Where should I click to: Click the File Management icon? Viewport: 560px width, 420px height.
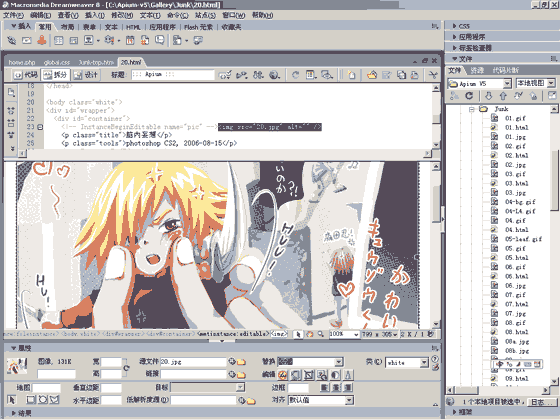click(258, 75)
